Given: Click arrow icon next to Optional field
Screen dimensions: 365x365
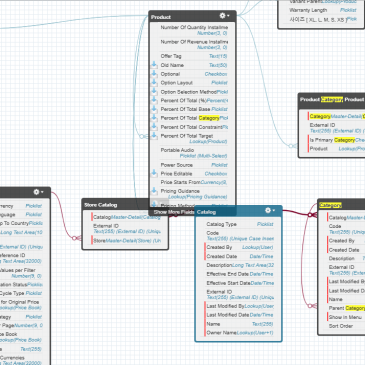Looking at the screenshot, I should pos(154,74).
